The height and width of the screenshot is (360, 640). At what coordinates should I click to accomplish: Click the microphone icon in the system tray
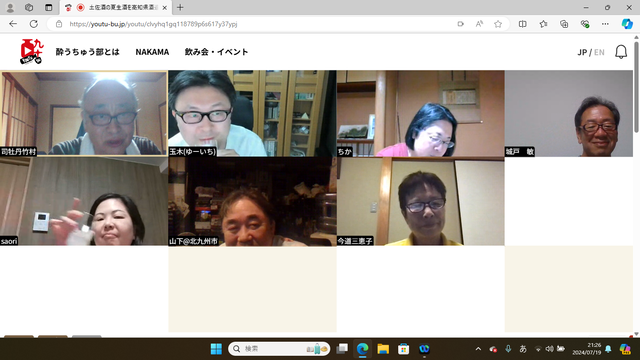click(x=508, y=349)
